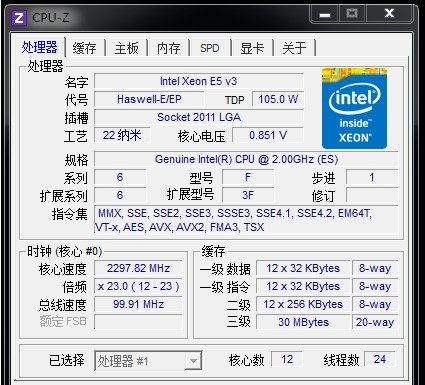
Task: Click the 二级 associativity '8-way'
Action: [x=375, y=304]
